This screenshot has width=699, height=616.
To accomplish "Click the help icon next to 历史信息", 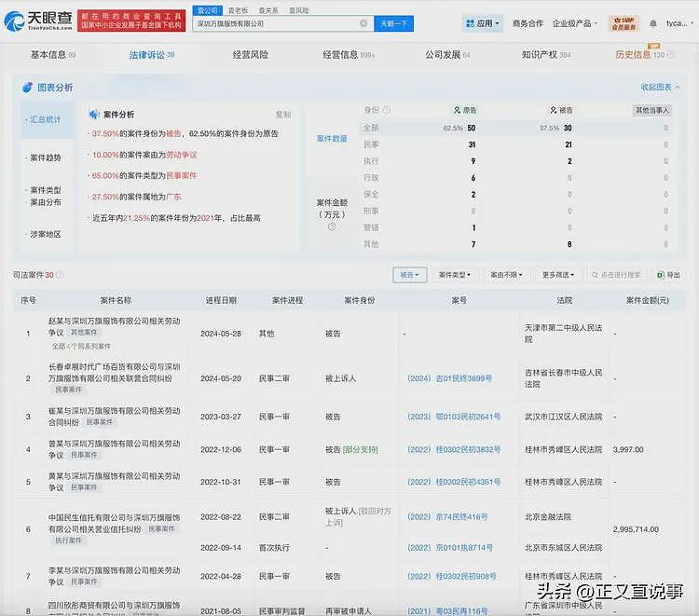I will (670, 55).
